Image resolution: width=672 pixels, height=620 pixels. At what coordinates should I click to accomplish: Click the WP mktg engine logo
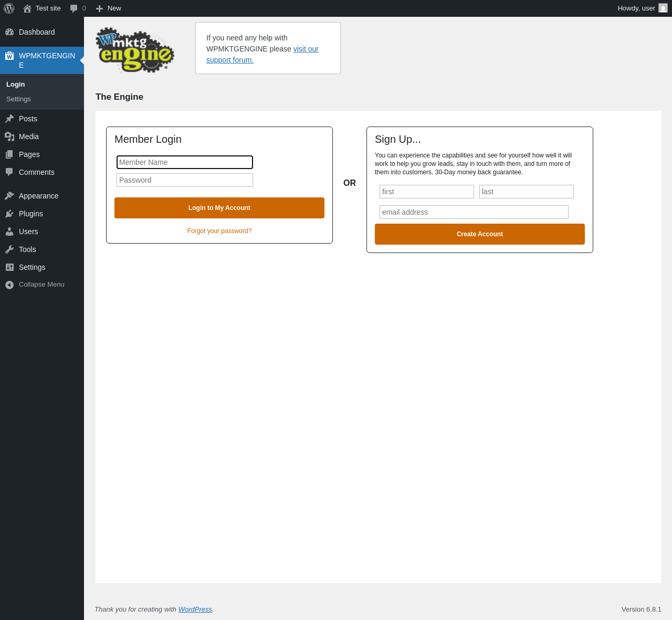[135, 50]
